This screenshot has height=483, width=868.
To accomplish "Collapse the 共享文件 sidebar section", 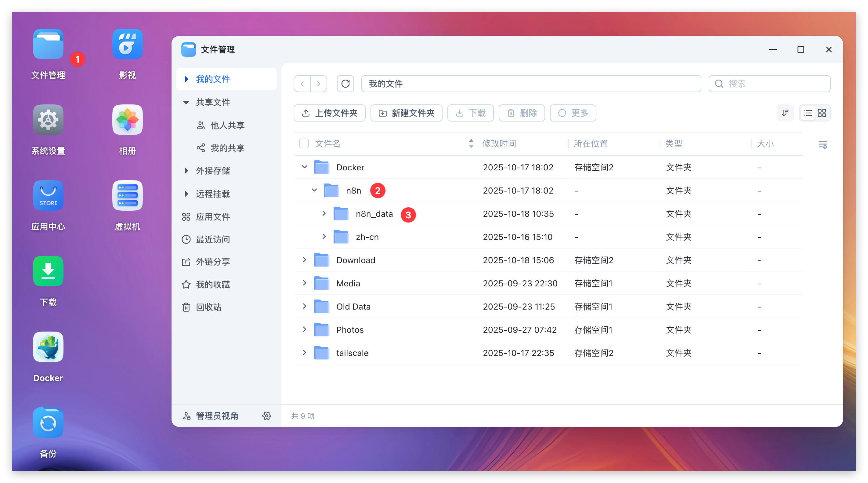I will pyautogui.click(x=186, y=103).
